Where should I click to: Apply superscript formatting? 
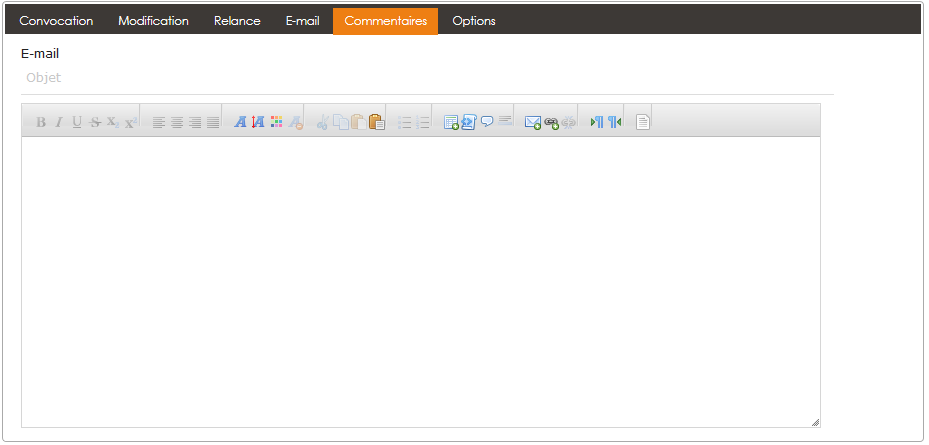pos(131,122)
